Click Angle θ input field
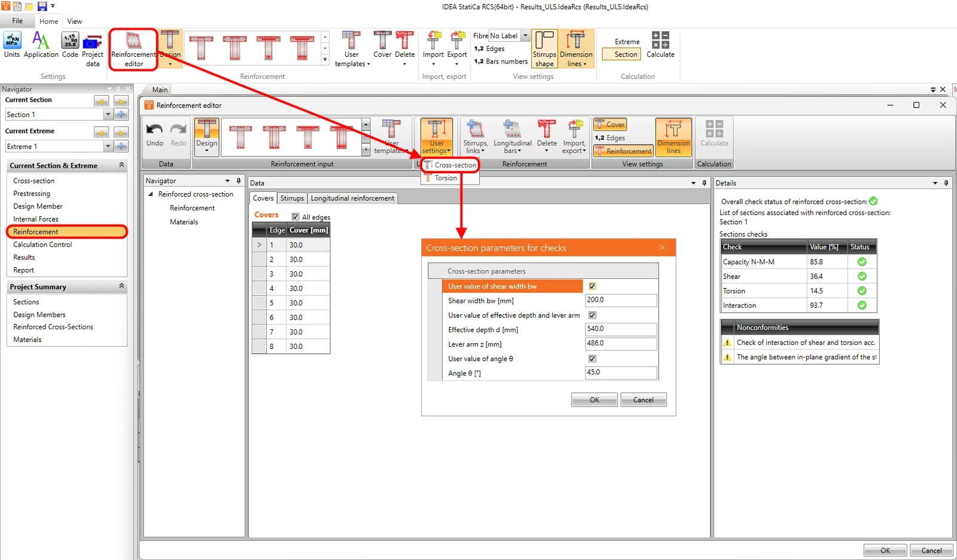Viewport: 957px width, 560px height. pos(621,372)
